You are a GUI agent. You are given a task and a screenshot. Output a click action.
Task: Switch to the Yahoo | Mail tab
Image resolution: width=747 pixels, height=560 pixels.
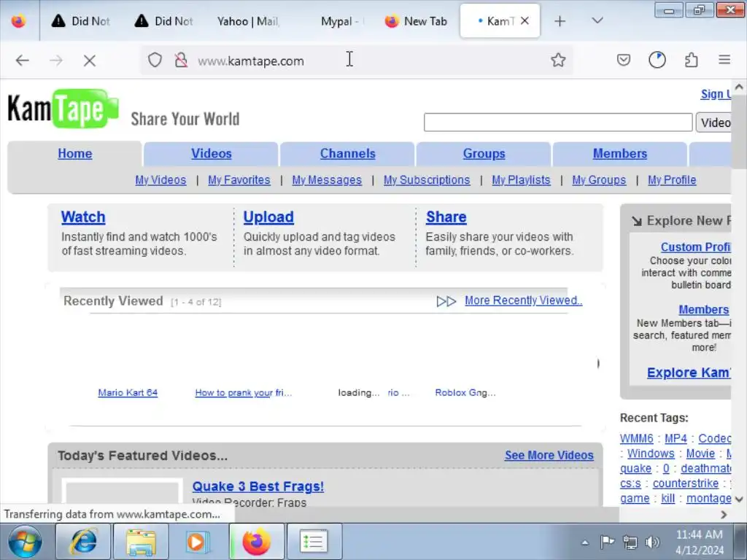[x=248, y=21]
